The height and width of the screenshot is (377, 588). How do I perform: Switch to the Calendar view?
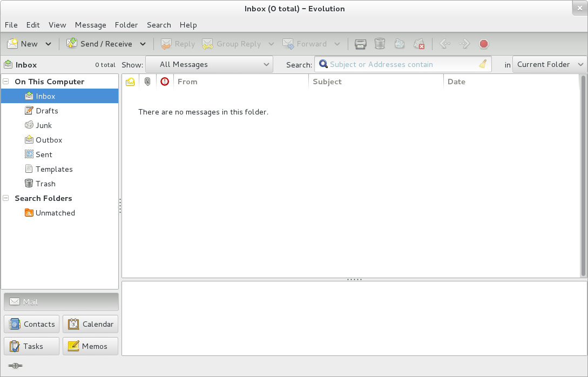click(90, 324)
